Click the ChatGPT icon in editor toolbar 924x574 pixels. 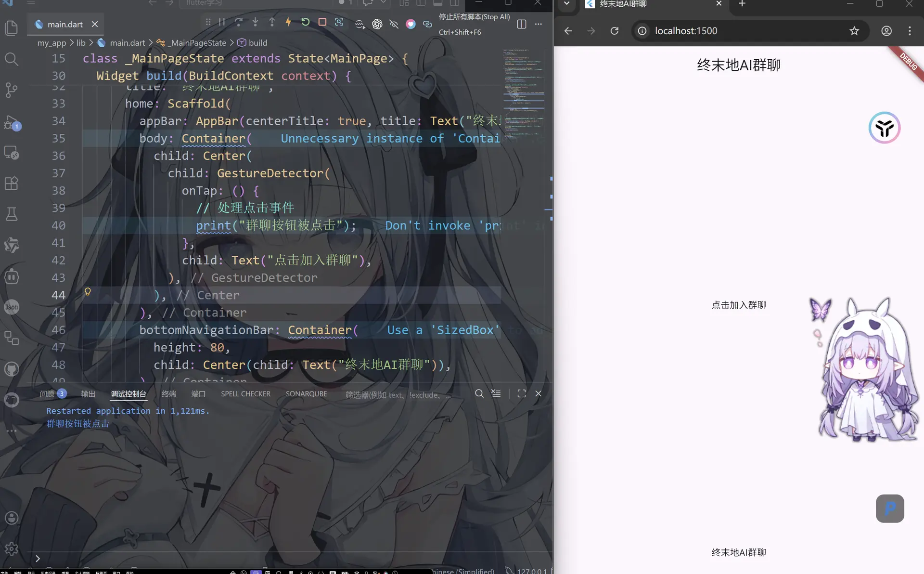pyautogui.click(x=377, y=24)
